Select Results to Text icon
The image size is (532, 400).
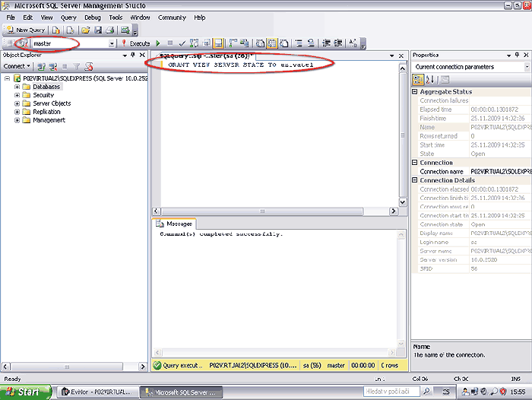coord(260,43)
